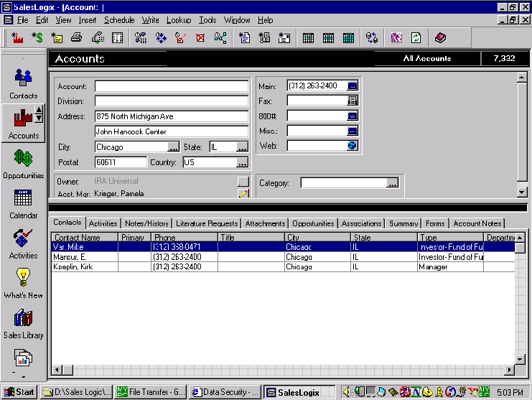The image size is (532, 400).
Task: Click the Phone column header
Action: pyautogui.click(x=185, y=238)
